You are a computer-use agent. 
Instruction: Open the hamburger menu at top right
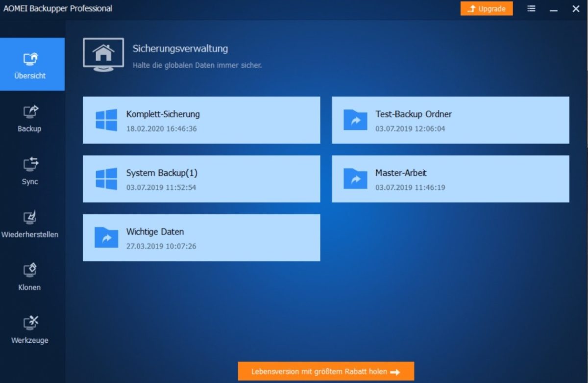(531, 8)
